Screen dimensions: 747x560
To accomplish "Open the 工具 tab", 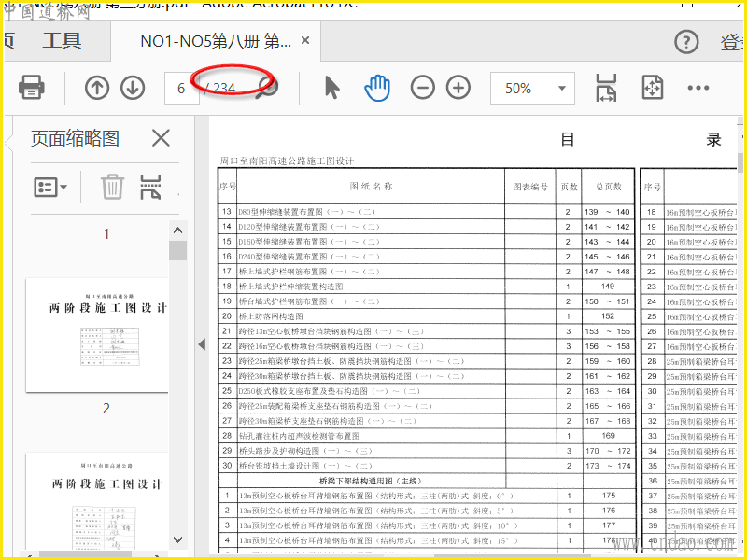I will click(62, 41).
